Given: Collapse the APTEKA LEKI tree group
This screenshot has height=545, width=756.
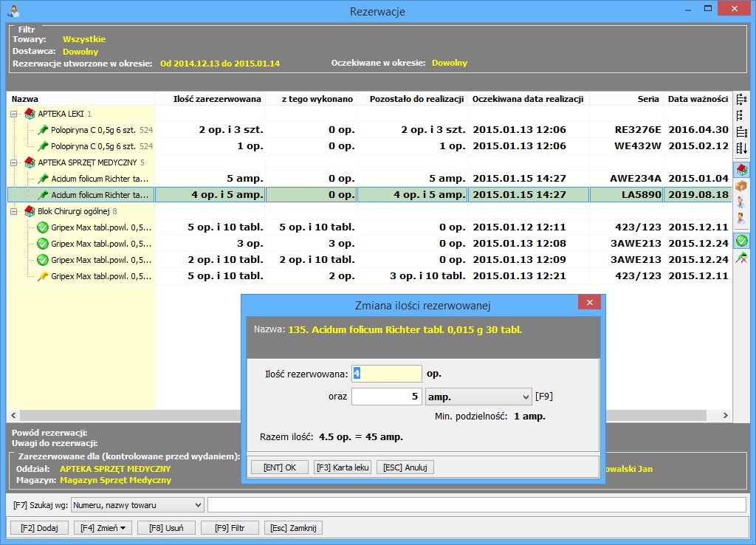Looking at the screenshot, I should pyautogui.click(x=14, y=114).
